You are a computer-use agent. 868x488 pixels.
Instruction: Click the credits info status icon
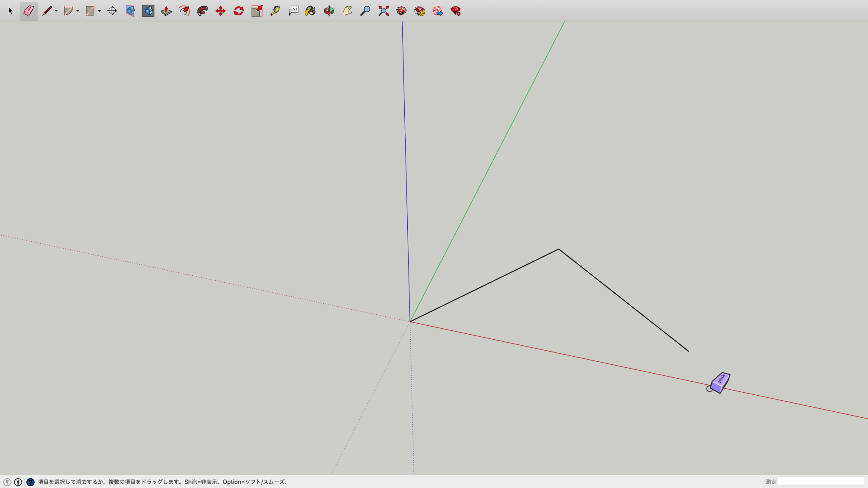18,482
